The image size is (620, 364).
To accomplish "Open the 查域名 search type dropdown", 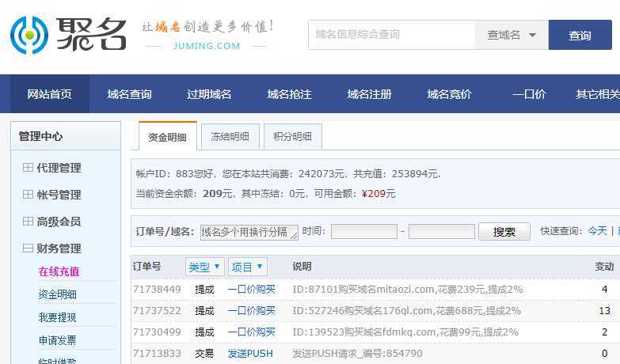I will [512, 36].
